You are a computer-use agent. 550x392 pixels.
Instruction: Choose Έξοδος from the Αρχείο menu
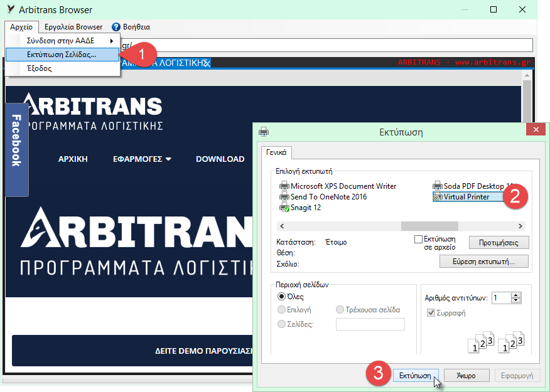pos(62,68)
